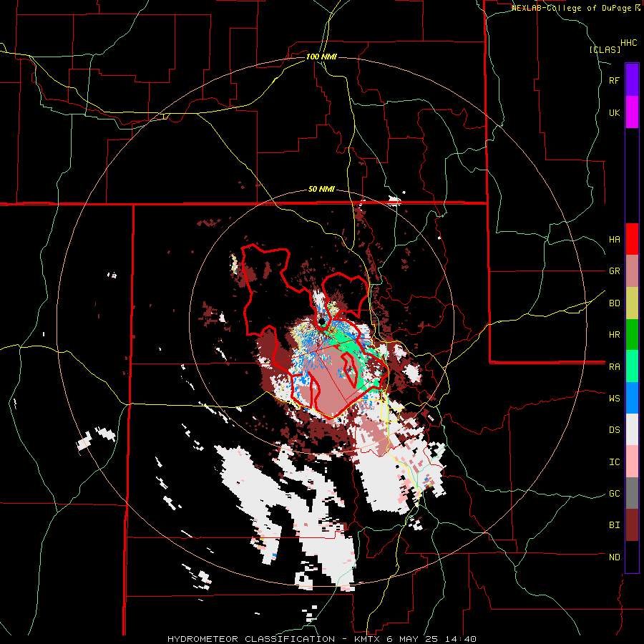The height and width of the screenshot is (644, 644).
Task: Click the GC legend label
Action: click(614, 494)
